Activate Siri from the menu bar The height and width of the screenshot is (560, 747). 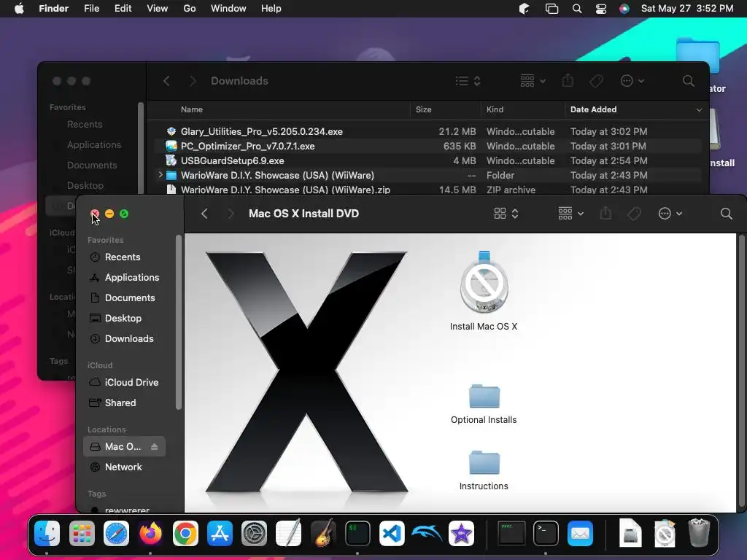coord(624,9)
